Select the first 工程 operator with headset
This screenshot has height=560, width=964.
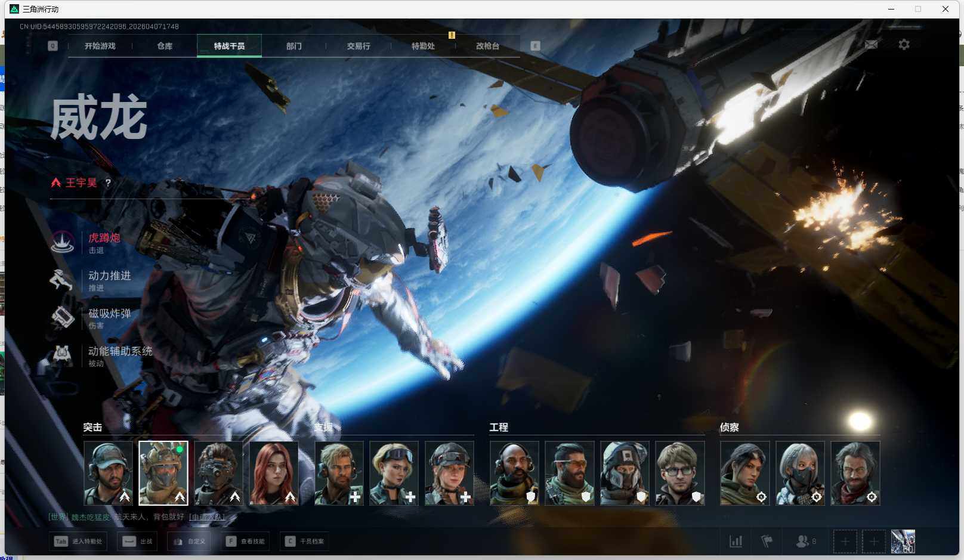tap(514, 473)
